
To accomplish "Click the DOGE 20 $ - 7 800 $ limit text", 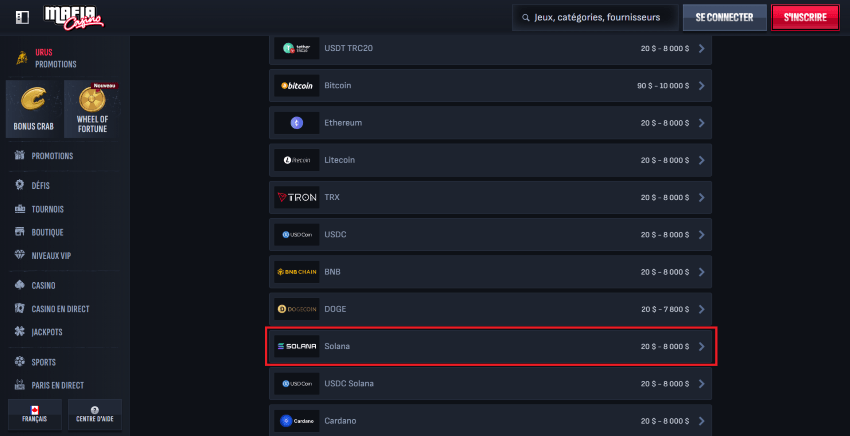I will [x=665, y=309].
